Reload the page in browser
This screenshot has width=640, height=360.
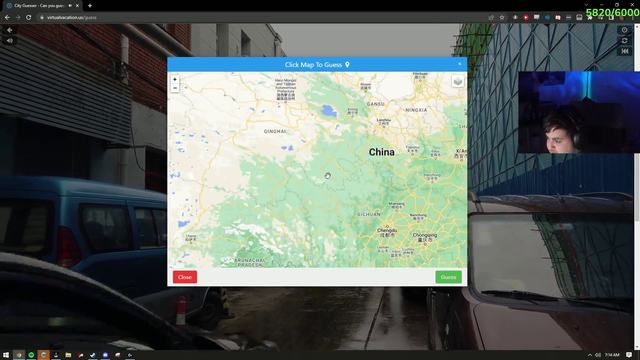[29, 17]
